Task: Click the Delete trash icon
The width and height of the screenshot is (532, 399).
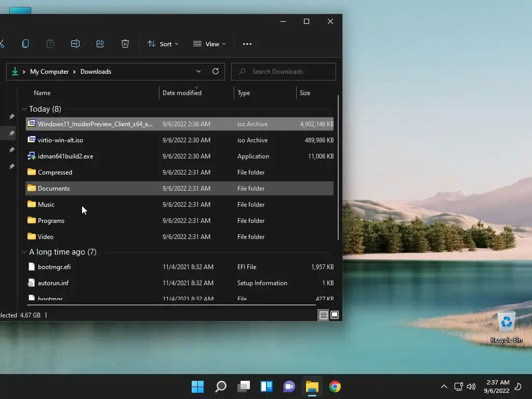Action: (125, 44)
